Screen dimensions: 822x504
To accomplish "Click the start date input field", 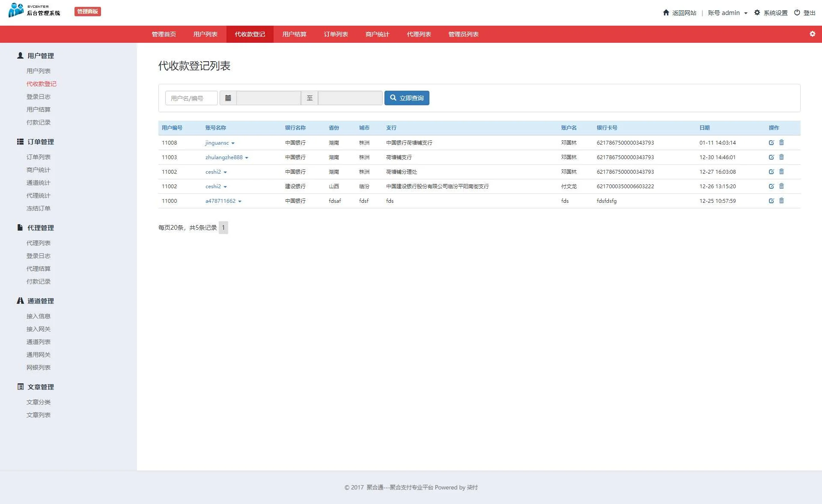I will coord(268,98).
